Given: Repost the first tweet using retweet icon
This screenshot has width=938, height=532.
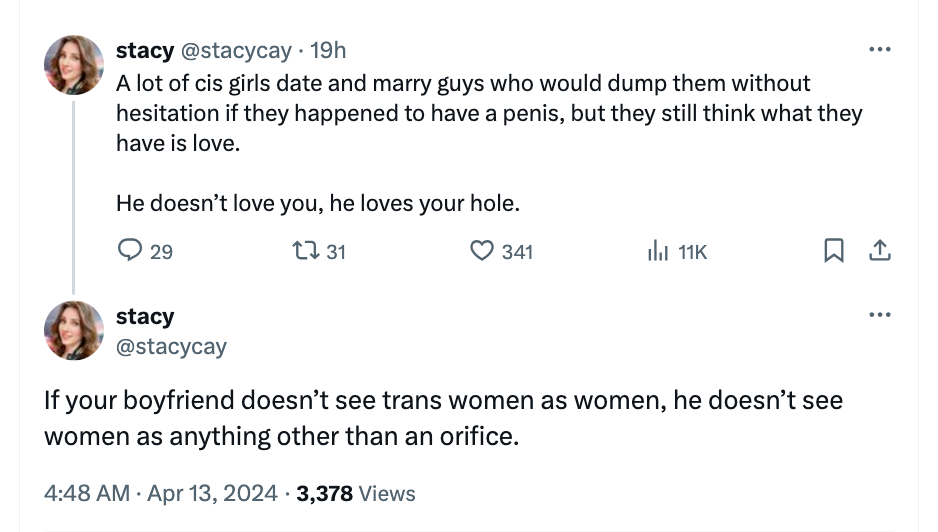Looking at the screenshot, I should point(308,252).
